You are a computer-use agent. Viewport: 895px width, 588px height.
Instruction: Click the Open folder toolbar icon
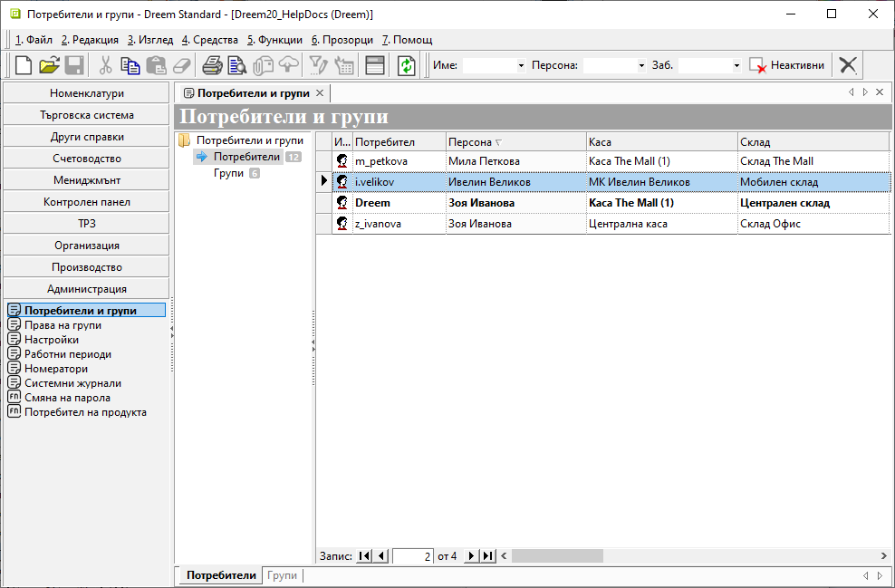click(x=49, y=65)
